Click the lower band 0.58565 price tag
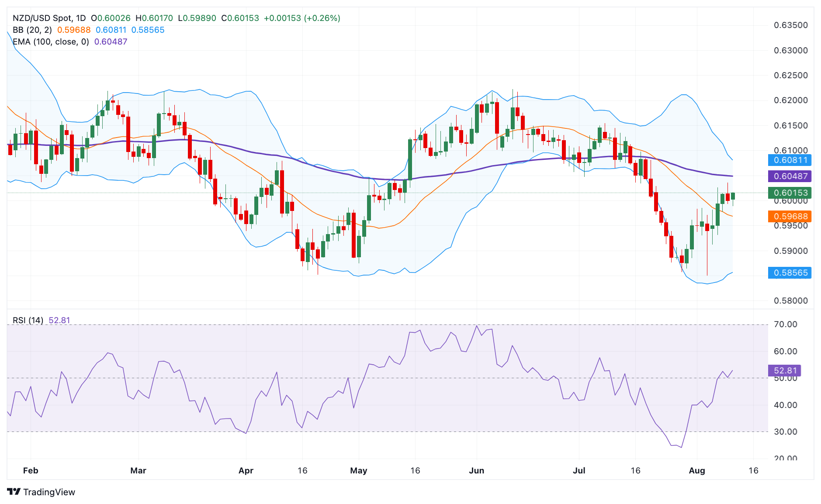 tap(790, 273)
